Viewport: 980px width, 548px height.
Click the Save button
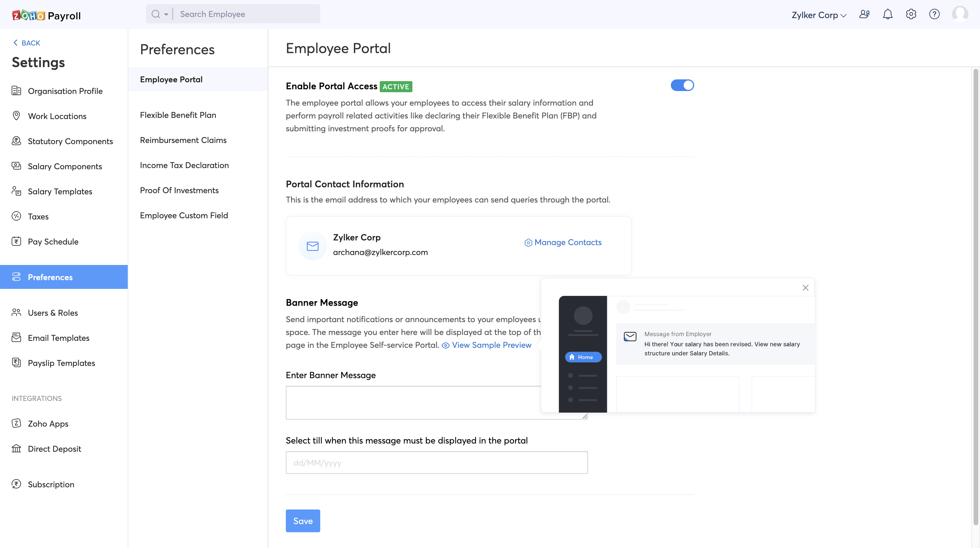pyautogui.click(x=303, y=520)
